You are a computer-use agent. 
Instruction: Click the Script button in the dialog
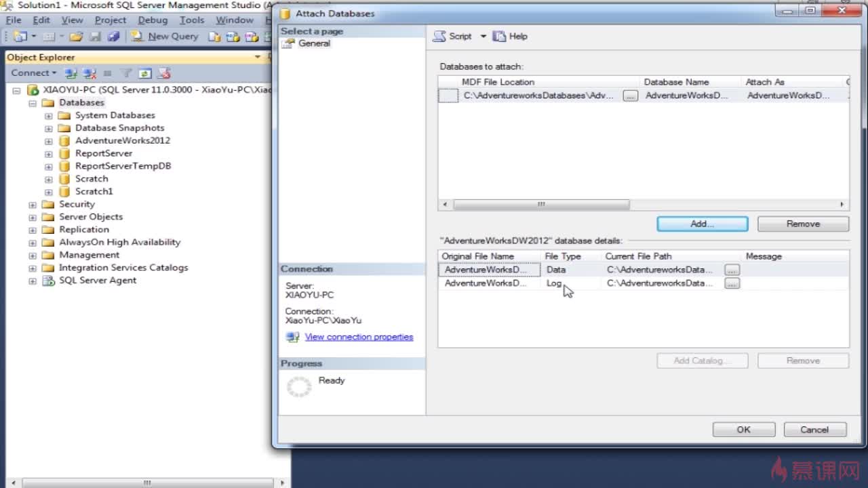pyautogui.click(x=453, y=37)
